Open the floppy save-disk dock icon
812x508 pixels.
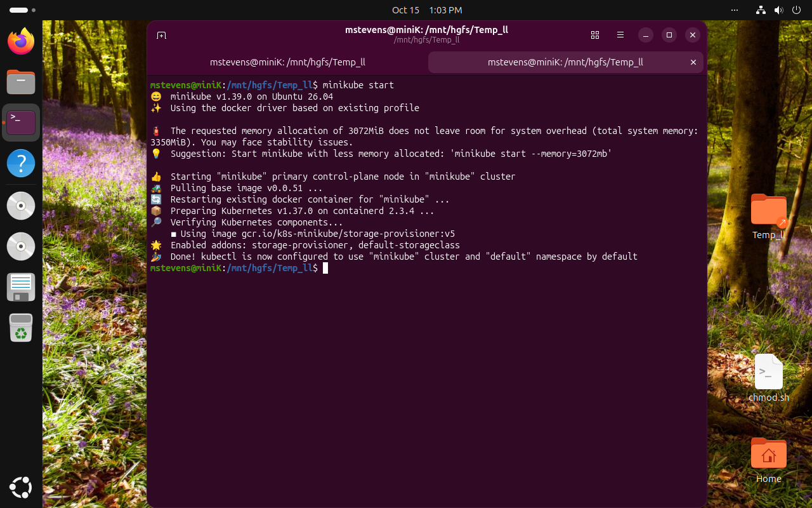[x=21, y=287]
